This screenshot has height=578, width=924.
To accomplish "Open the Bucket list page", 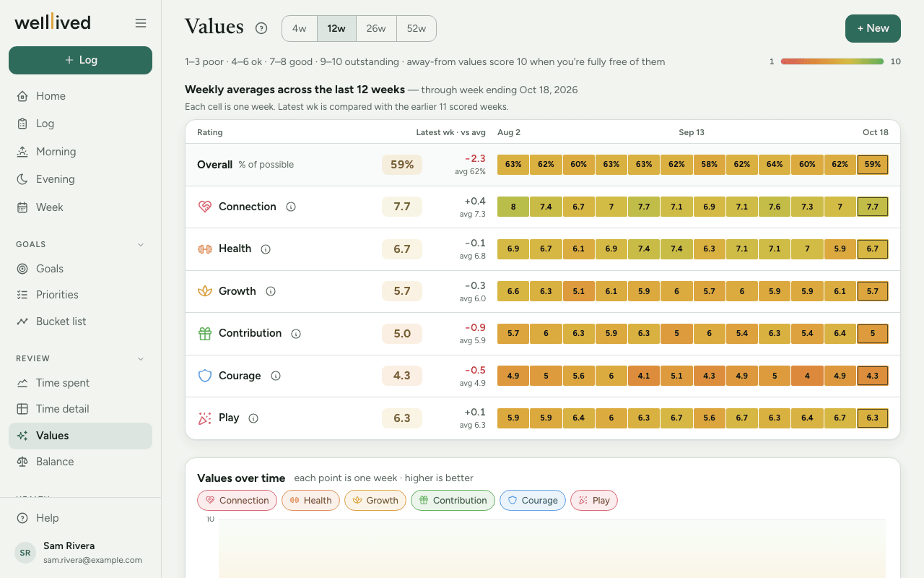I will tap(80, 322).
